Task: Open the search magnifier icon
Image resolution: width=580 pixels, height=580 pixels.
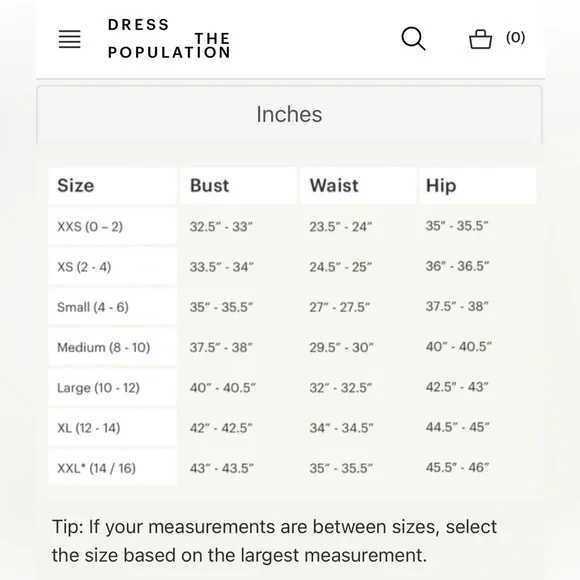Action: click(413, 38)
